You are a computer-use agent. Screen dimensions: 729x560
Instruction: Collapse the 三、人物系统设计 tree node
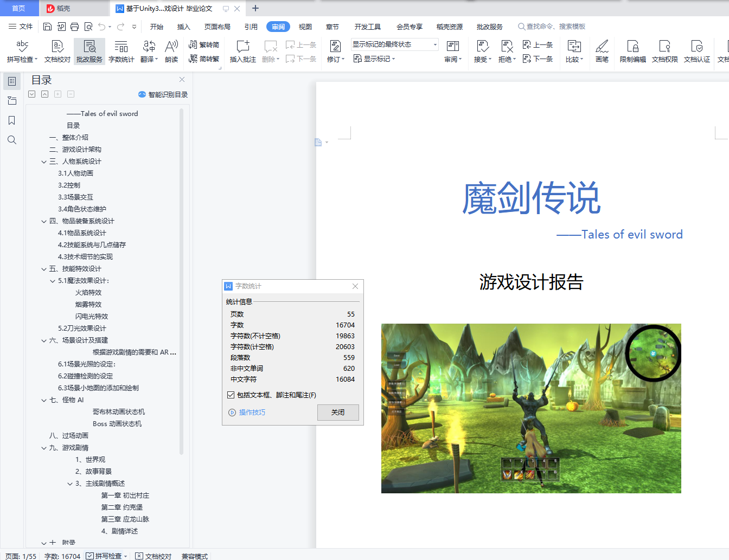click(x=44, y=162)
